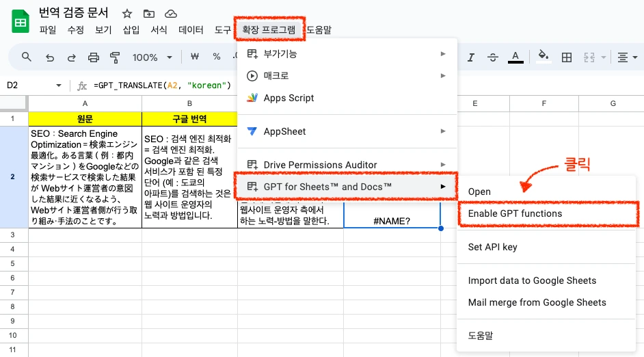Open the 파일 menu
Image resolution: width=644 pixels, height=357 pixels.
pyautogui.click(x=48, y=30)
